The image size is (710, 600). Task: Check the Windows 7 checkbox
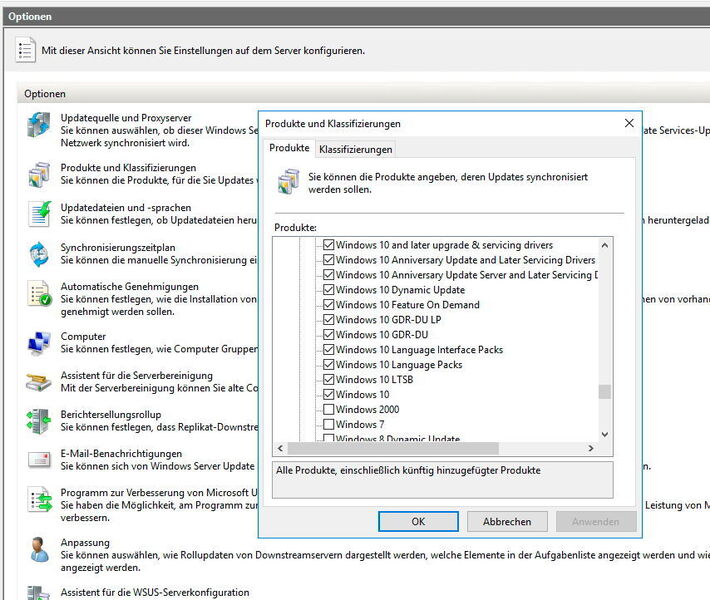click(329, 424)
